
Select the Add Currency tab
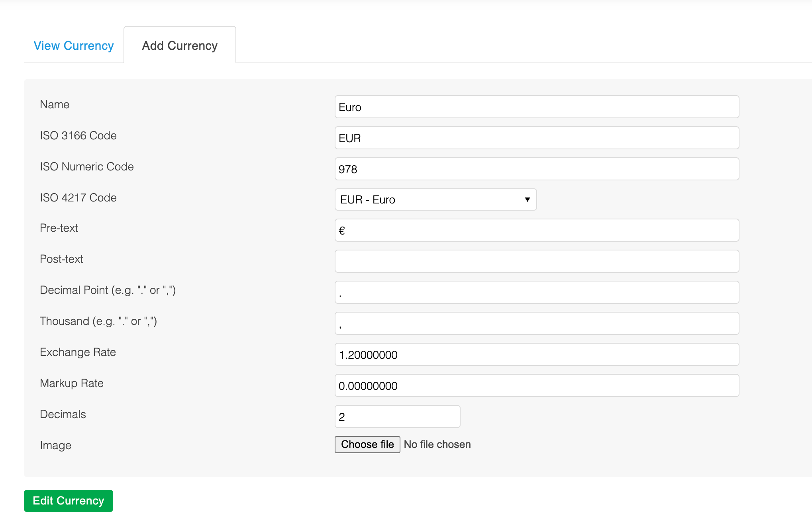(180, 46)
